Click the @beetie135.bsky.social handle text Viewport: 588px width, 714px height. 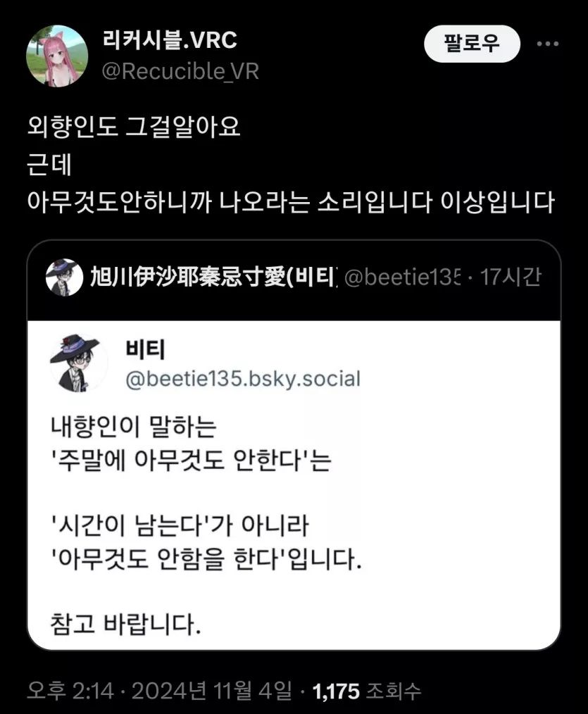coord(242,380)
